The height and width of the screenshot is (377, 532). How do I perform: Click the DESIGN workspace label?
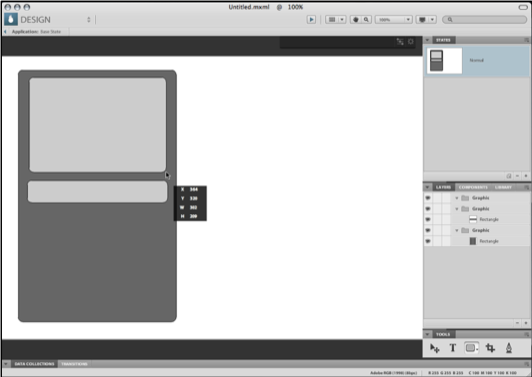click(36, 20)
